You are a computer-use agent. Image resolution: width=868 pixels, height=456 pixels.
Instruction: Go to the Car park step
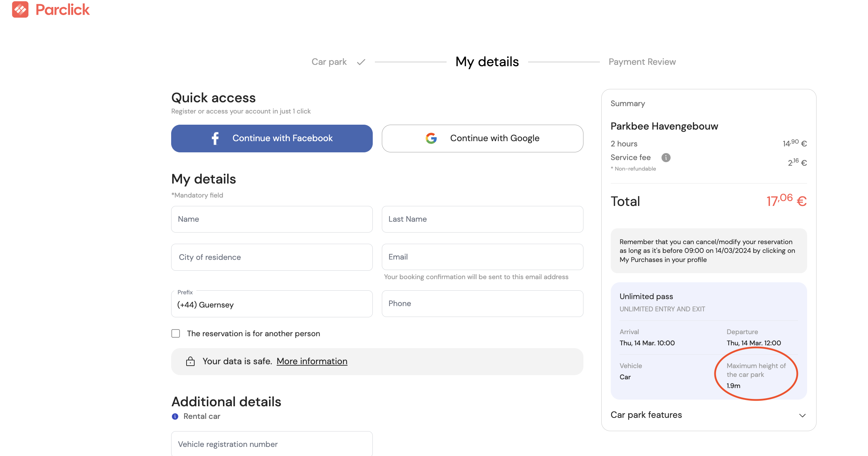(x=329, y=62)
